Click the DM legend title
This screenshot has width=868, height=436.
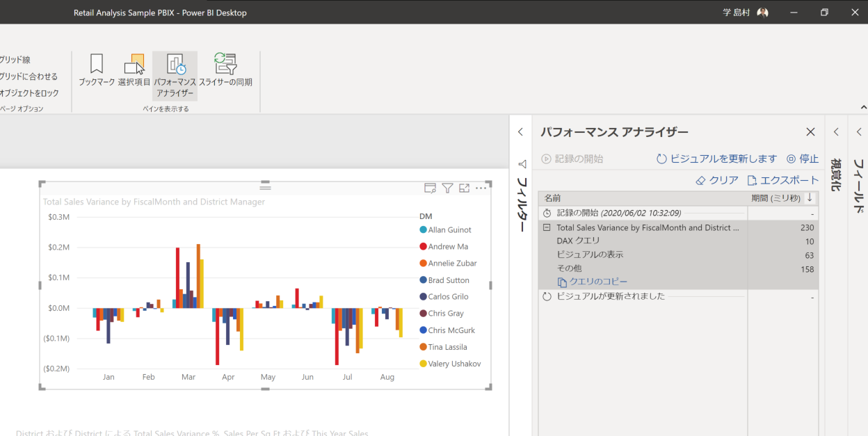(x=426, y=216)
